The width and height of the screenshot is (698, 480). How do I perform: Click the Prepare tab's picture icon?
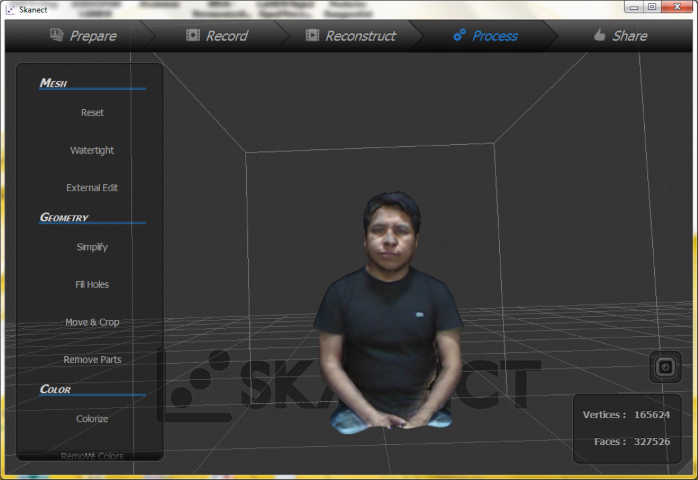[57, 34]
